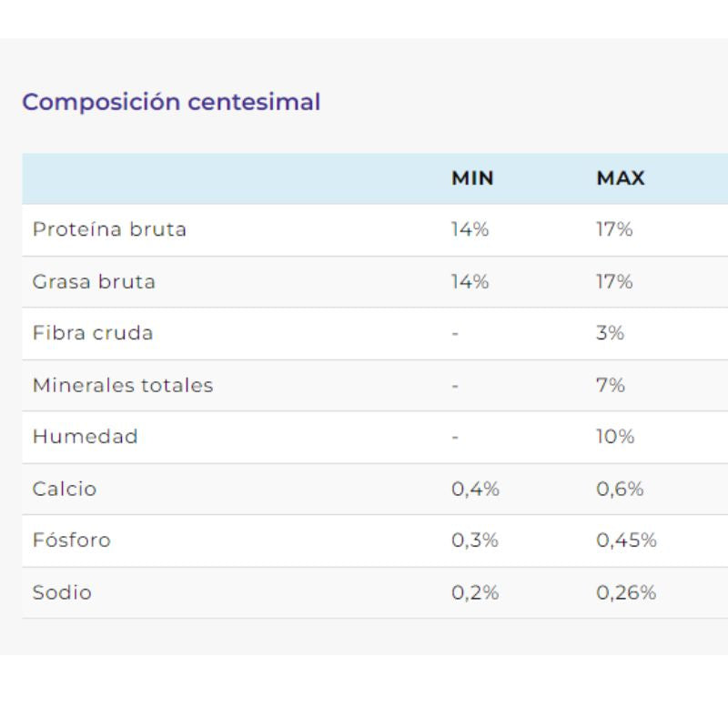Select the Fósforo row label
Image resolution: width=728 pixels, height=728 pixels.
point(72,541)
